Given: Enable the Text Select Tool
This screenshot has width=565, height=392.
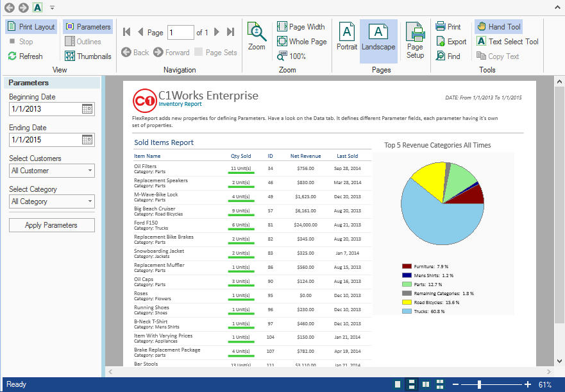Looking at the screenshot, I should click(x=507, y=42).
